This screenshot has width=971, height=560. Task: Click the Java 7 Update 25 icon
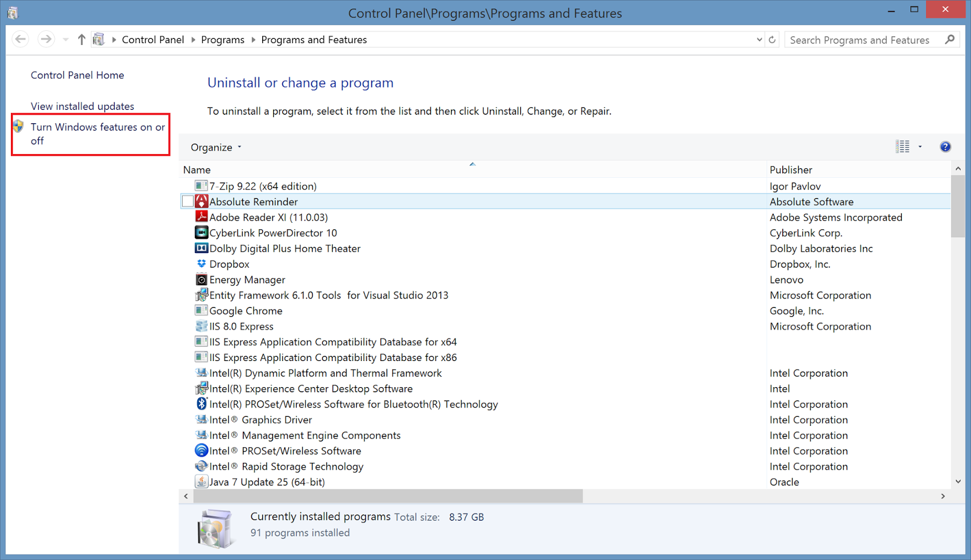pos(201,481)
